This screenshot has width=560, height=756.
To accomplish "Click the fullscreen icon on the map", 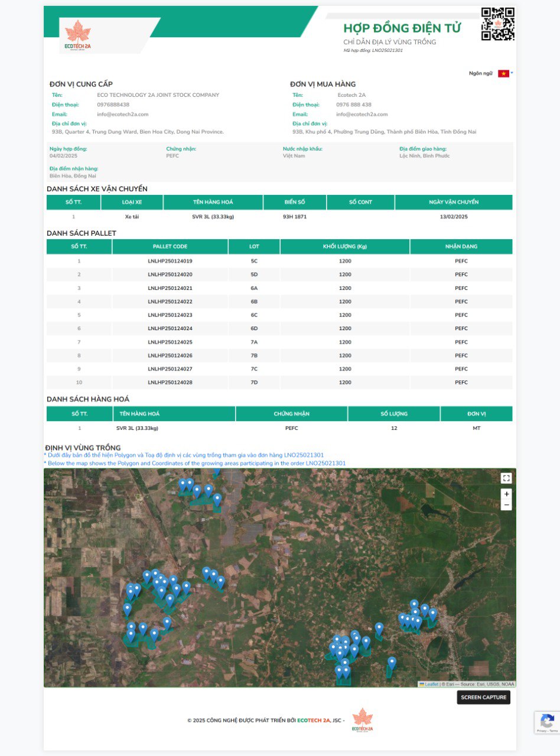I will 506,478.
